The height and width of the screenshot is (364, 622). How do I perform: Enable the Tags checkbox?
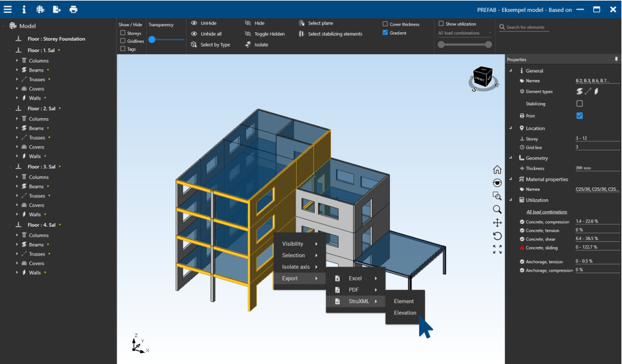click(x=122, y=49)
